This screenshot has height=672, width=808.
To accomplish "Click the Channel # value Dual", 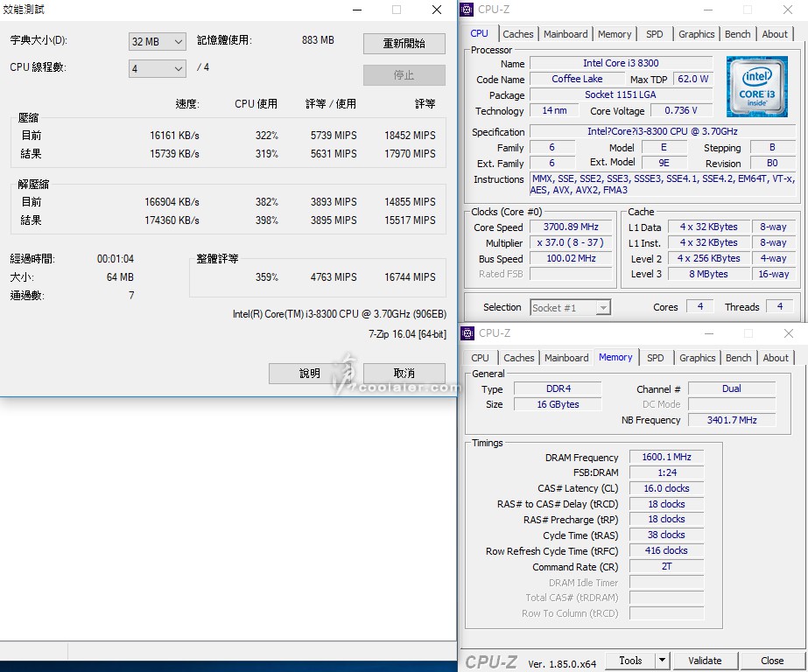I will coord(732,388).
